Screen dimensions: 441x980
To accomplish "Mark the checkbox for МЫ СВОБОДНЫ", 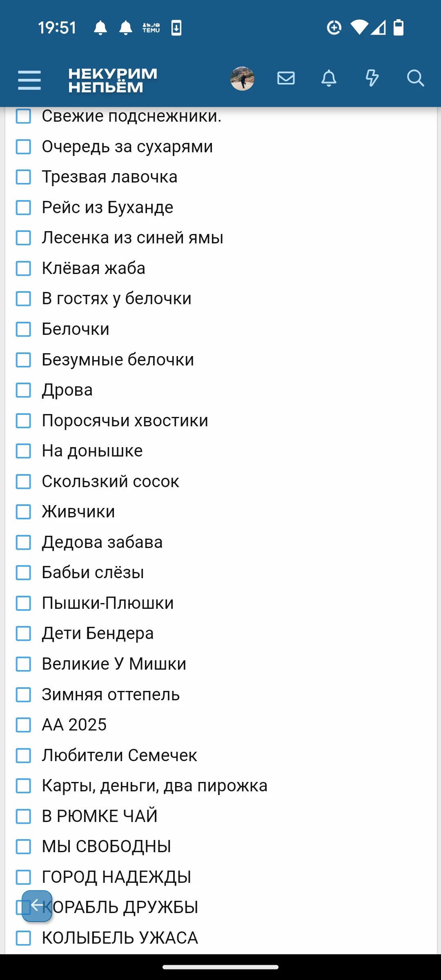I will click(23, 846).
